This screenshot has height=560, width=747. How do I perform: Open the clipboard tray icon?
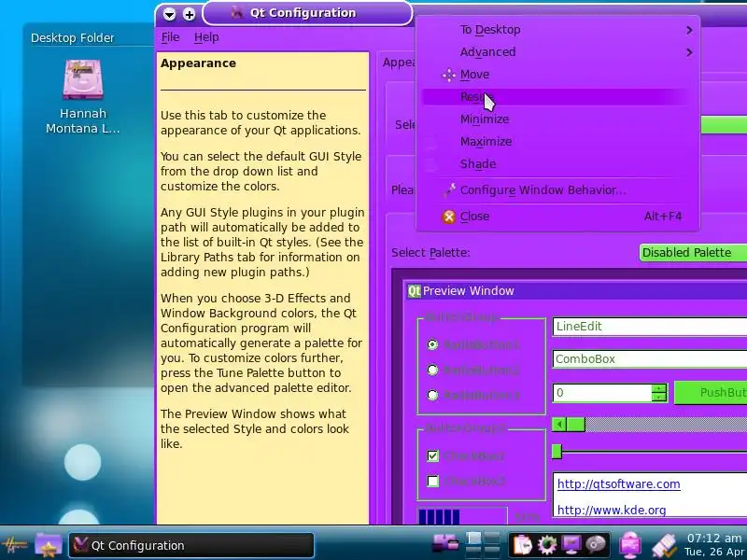pos(522,544)
